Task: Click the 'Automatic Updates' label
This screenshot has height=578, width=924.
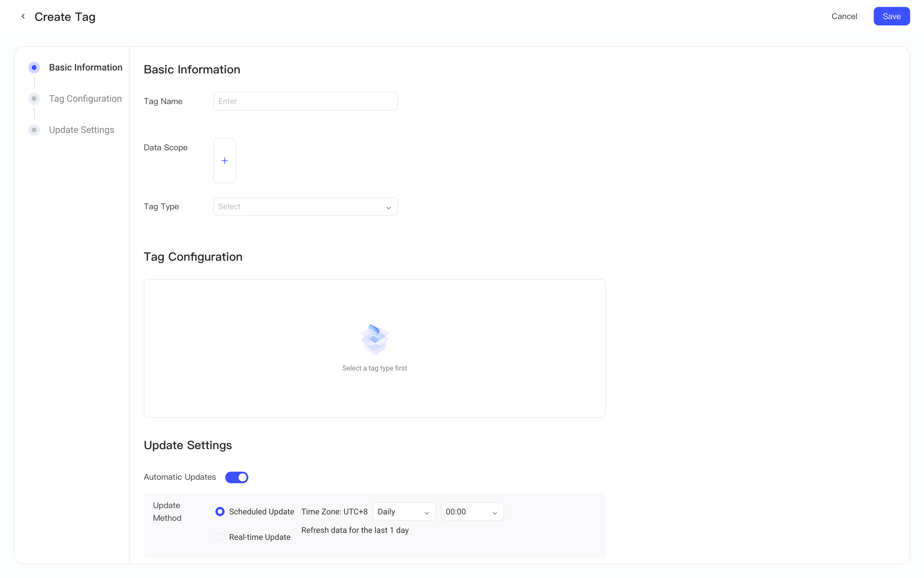Action: pyautogui.click(x=179, y=477)
